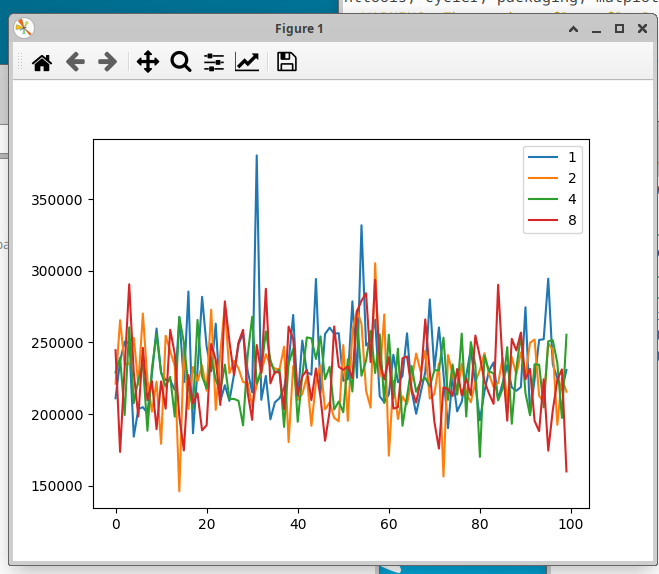This screenshot has height=574, width=659.
Task: Close the Figure 1 window
Action: pyautogui.click(x=641, y=29)
